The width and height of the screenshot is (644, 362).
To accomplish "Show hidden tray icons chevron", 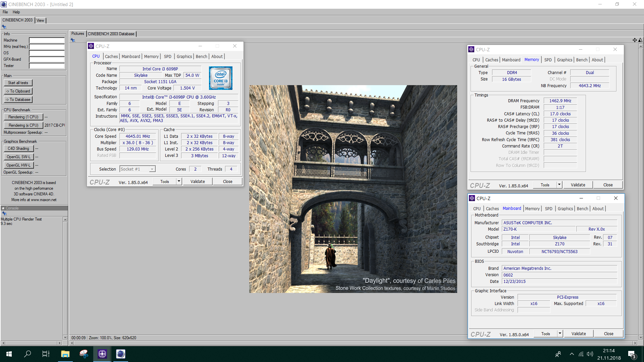I will coord(572,354).
